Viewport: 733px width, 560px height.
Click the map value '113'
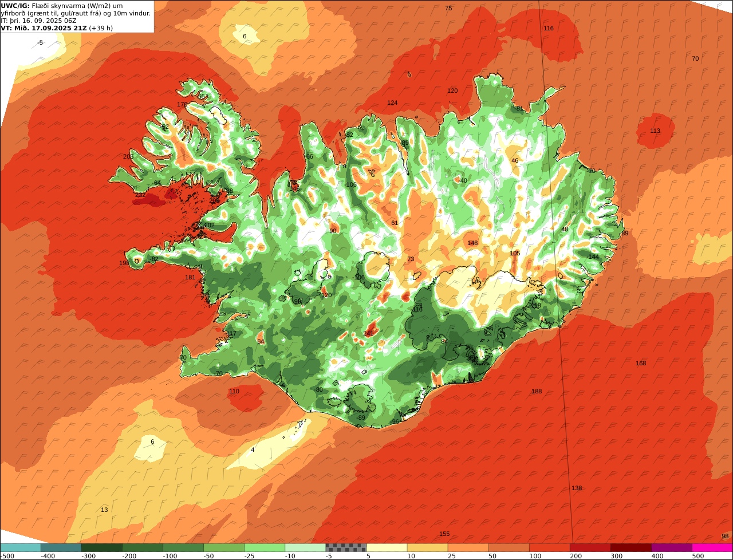click(655, 131)
